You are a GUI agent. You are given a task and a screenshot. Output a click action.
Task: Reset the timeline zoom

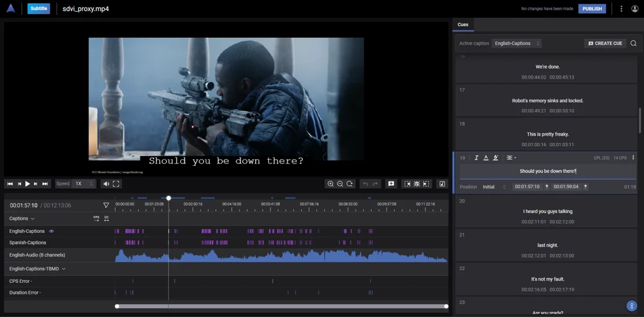349,184
